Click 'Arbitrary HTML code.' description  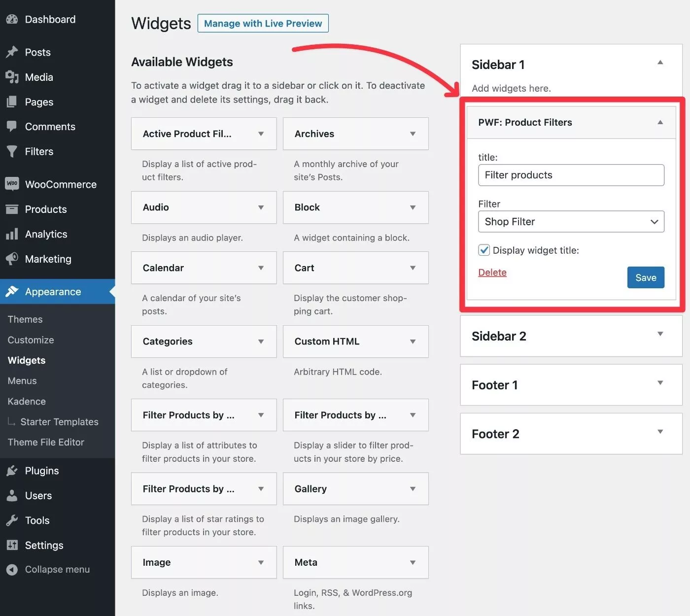338,372
